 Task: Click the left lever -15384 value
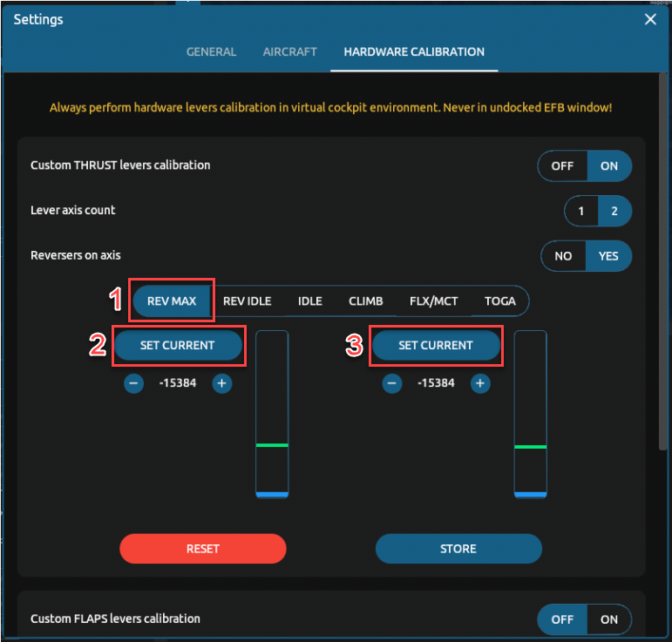tap(178, 383)
